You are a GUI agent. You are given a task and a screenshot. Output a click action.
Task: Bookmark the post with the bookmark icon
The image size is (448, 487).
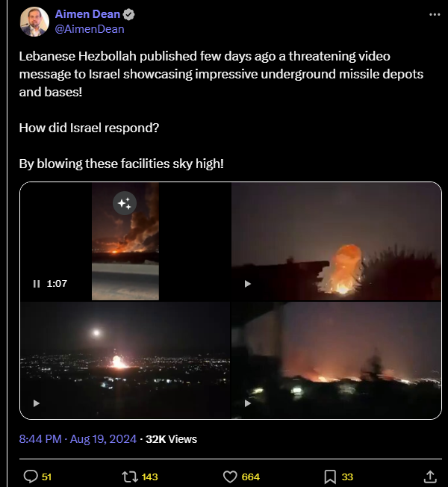tap(330, 477)
